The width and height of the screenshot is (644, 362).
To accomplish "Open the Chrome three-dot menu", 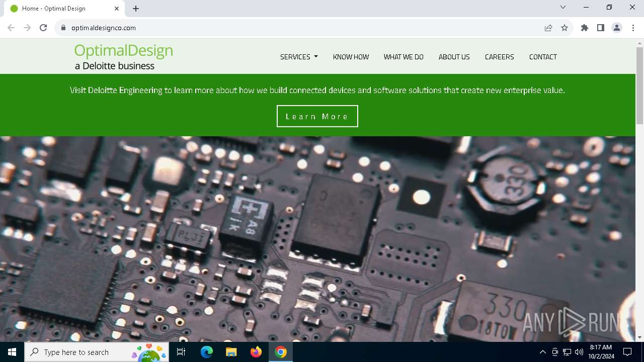I will click(x=633, y=28).
